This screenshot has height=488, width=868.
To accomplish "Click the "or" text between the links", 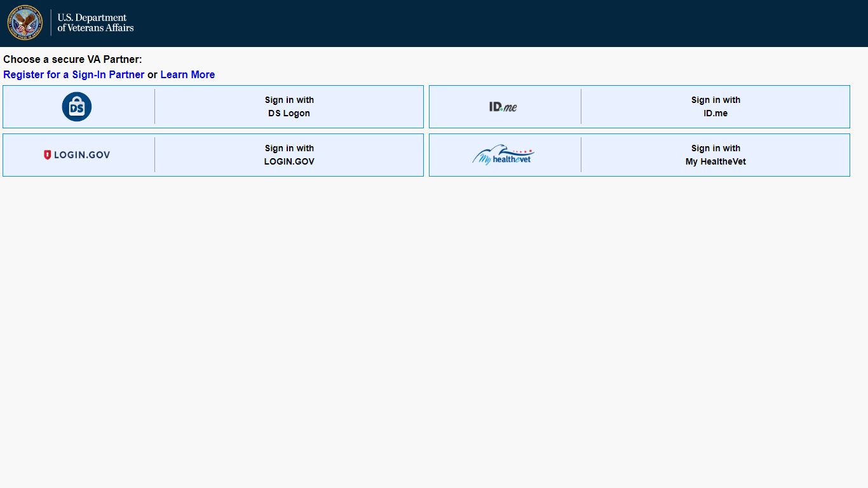I will (x=153, y=74).
